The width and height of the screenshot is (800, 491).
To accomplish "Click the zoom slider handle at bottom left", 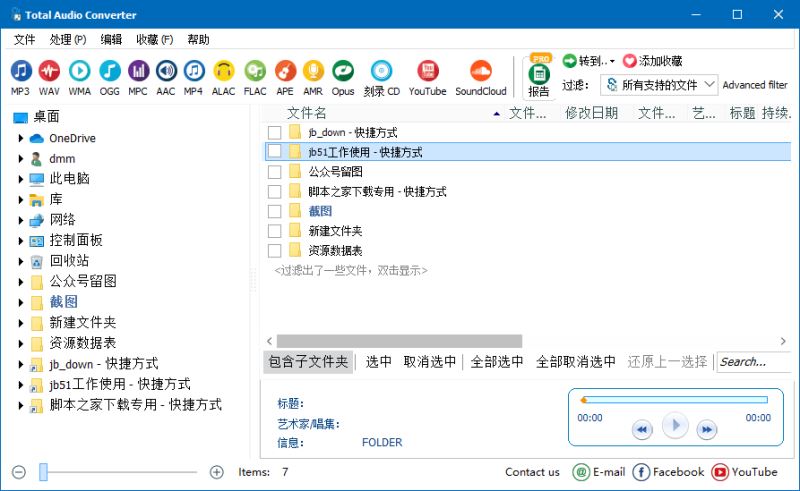I will click(43, 472).
